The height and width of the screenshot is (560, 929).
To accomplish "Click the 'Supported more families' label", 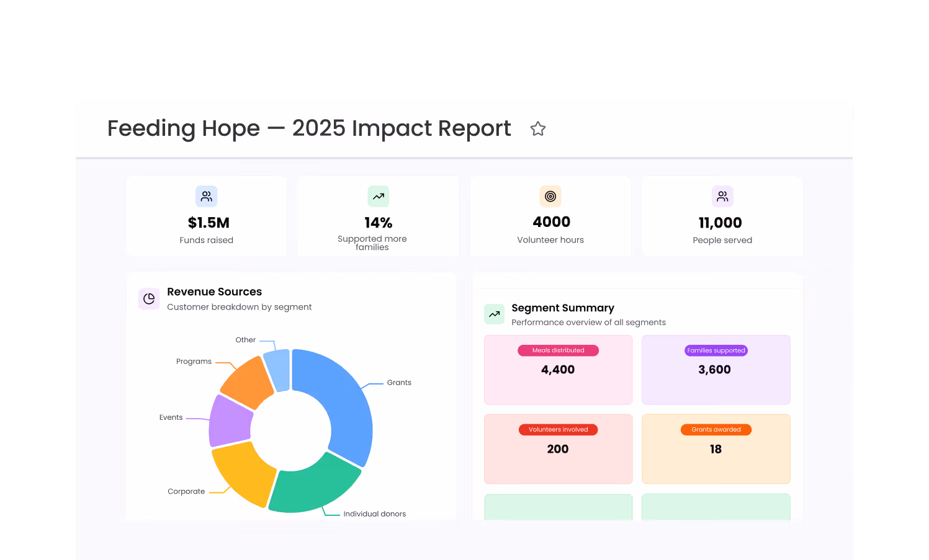I will (x=372, y=242).
